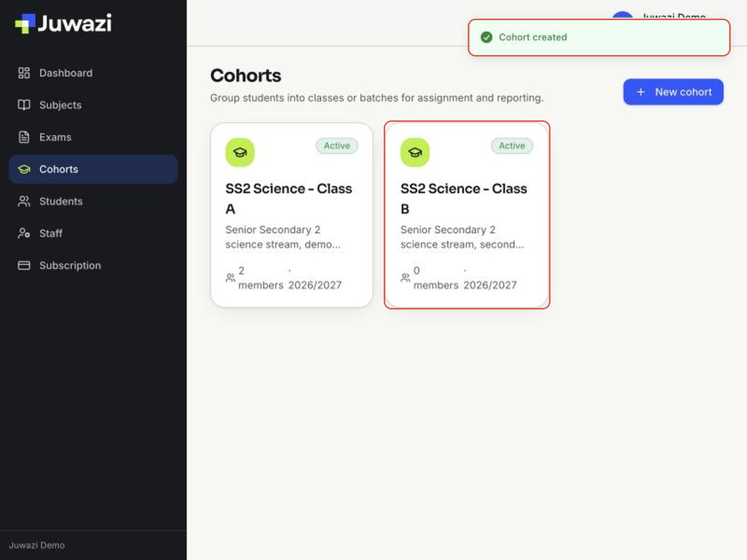Click Juwazi Demo footer text in sidebar
Screen dimensions: 747x560
click(37, 545)
